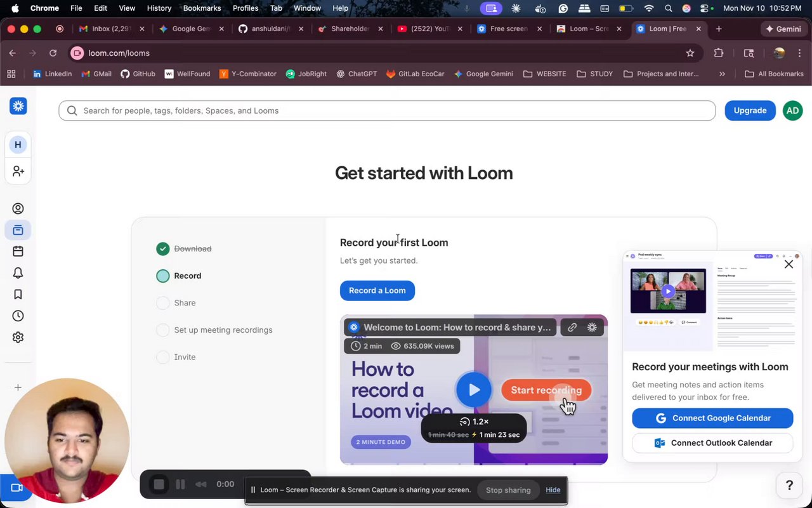Select the Download checklist step
The width and height of the screenshot is (812, 508).
[184, 249]
